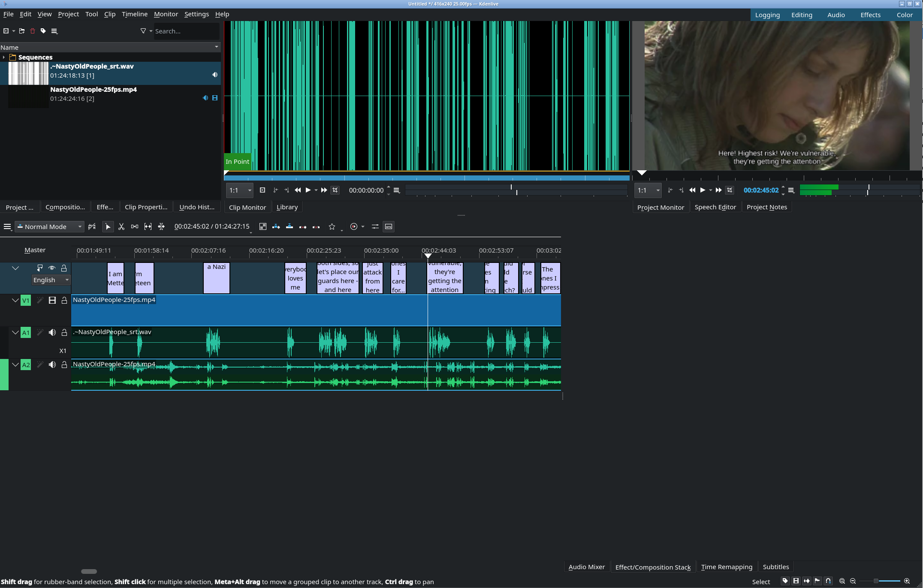Open the English subtitle language dropdown
Image resolution: width=923 pixels, height=588 pixels.
[51, 280]
